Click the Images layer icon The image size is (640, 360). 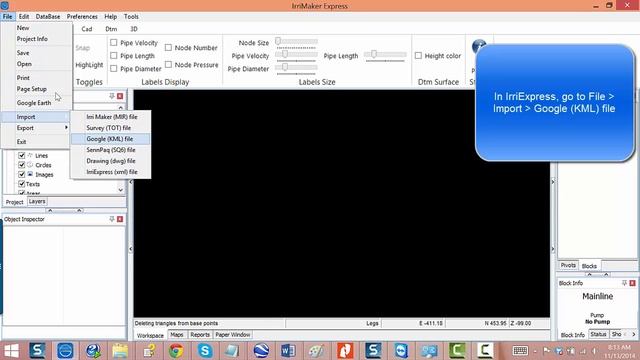pos(30,174)
